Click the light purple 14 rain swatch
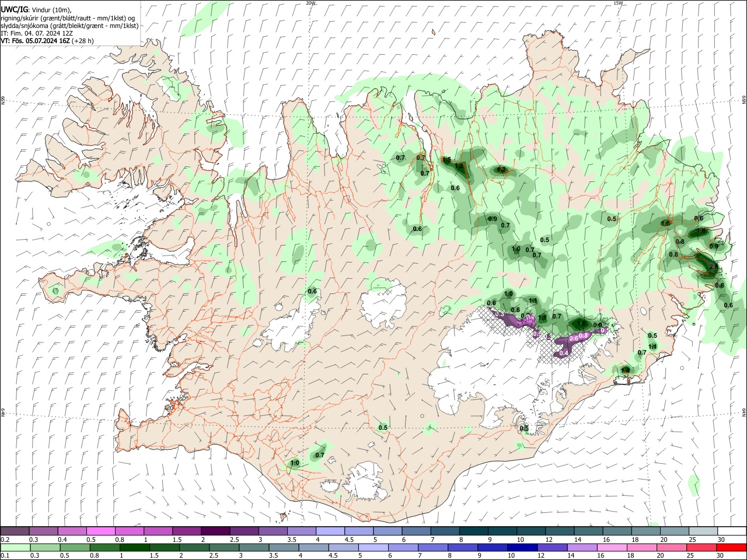 click(582, 548)
